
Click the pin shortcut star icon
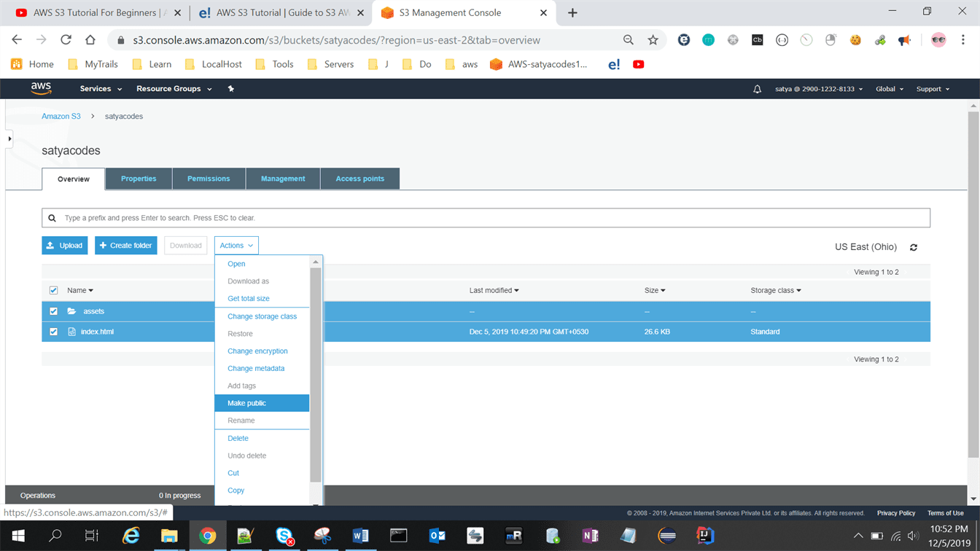pyautogui.click(x=231, y=89)
